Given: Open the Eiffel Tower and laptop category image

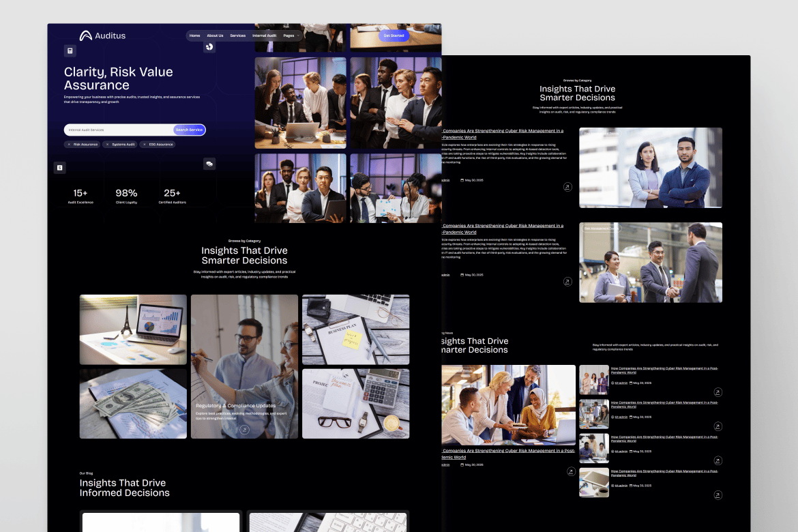Looking at the screenshot, I should [x=133, y=329].
